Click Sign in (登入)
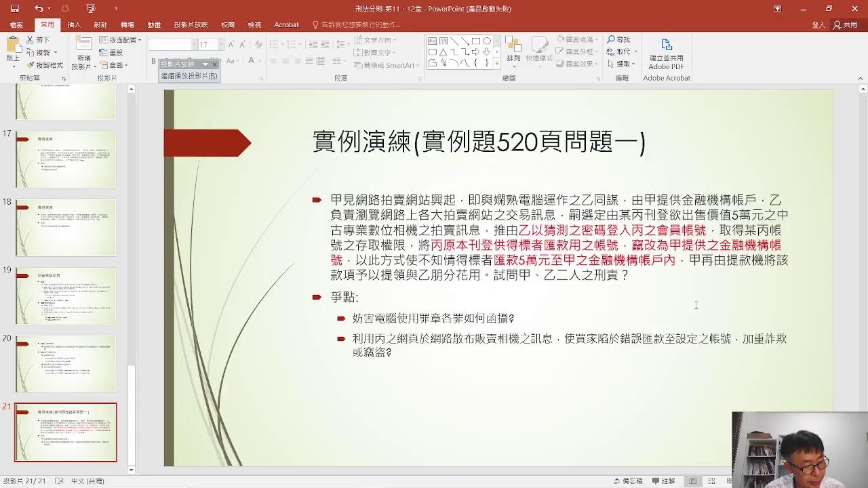 (818, 24)
